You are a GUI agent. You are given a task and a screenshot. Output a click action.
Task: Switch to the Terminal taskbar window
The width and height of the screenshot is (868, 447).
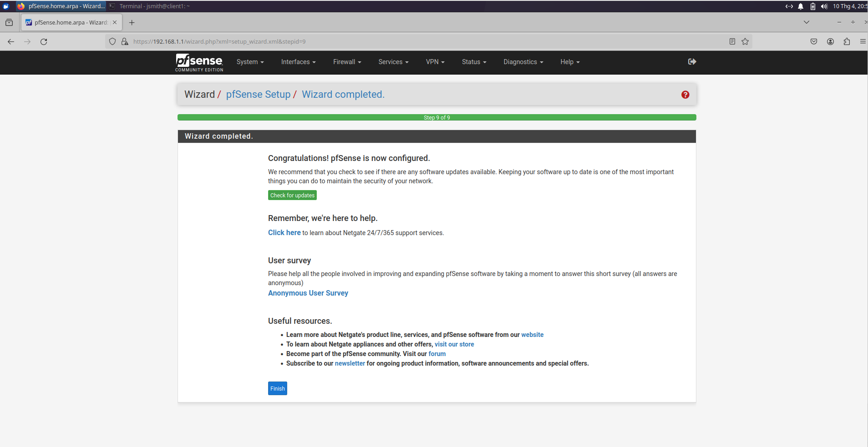click(x=150, y=6)
